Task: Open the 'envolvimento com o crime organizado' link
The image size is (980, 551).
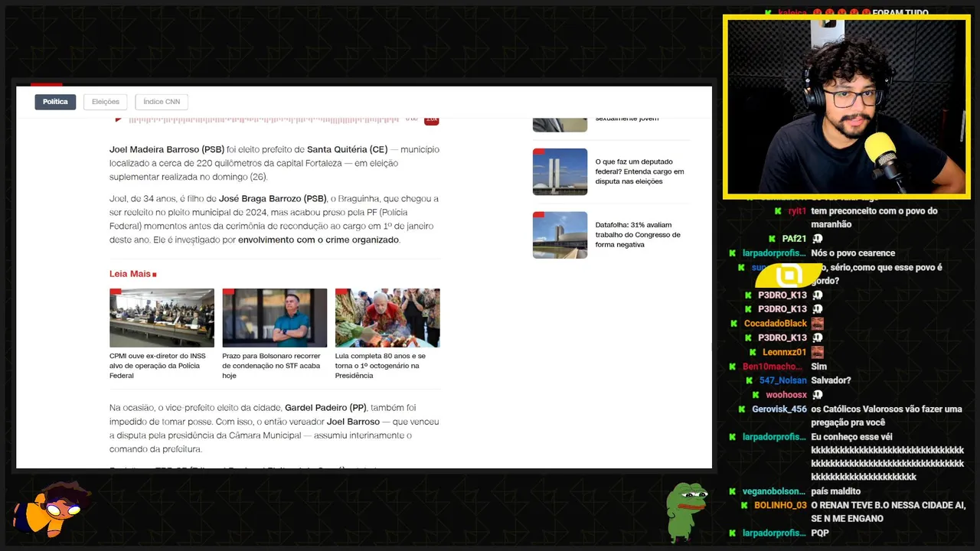Action: [x=318, y=240]
